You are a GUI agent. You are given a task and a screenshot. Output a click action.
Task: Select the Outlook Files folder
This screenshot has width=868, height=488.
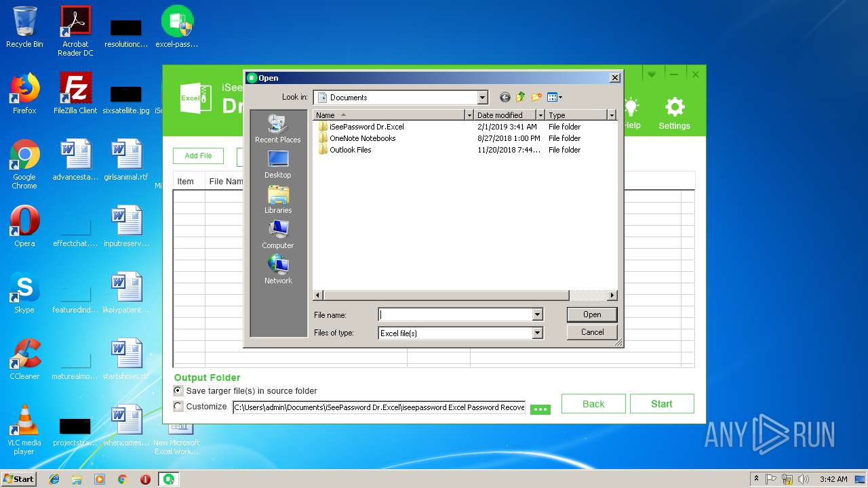(x=344, y=150)
